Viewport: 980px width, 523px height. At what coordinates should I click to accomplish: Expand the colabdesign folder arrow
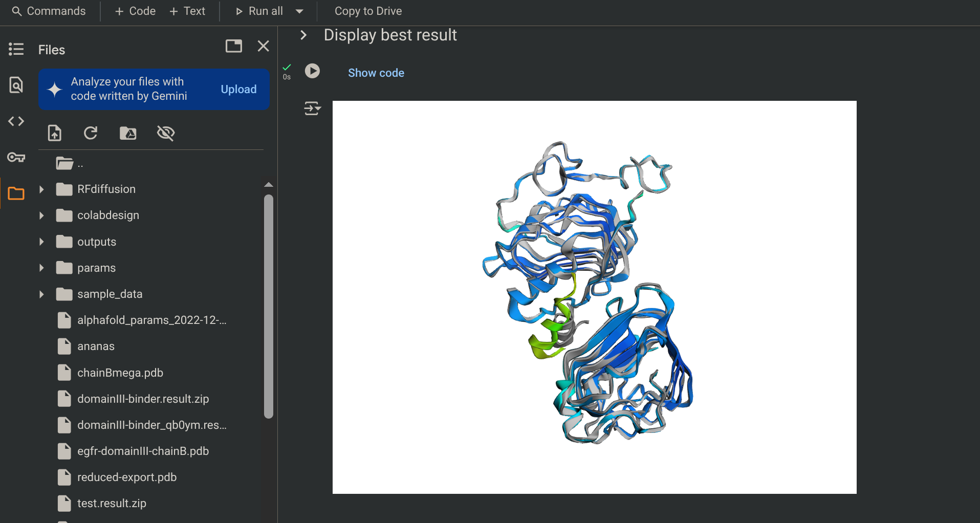(x=41, y=215)
